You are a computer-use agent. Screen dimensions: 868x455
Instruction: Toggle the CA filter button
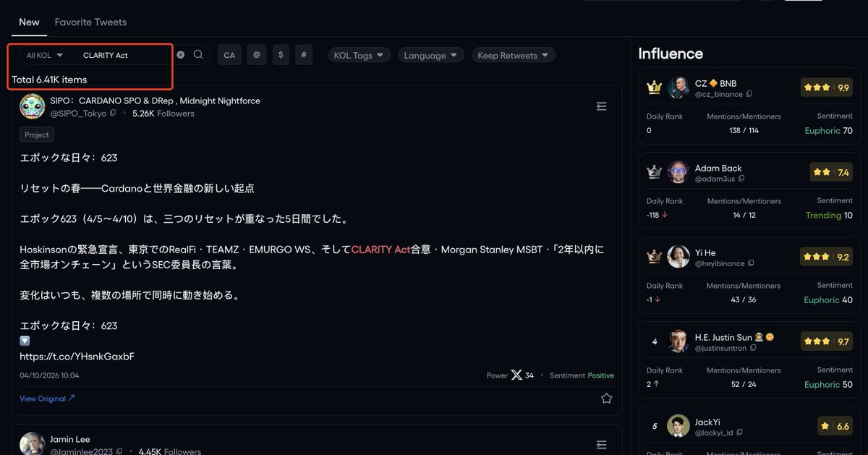(x=229, y=55)
